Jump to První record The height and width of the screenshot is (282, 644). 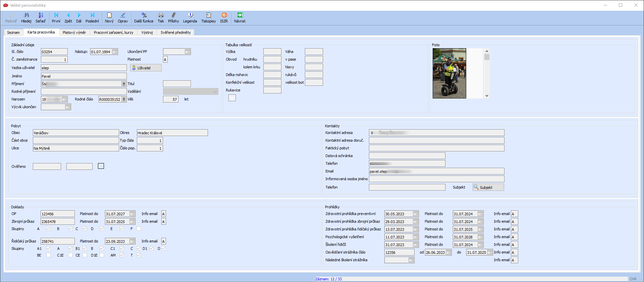pyautogui.click(x=56, y=18)
